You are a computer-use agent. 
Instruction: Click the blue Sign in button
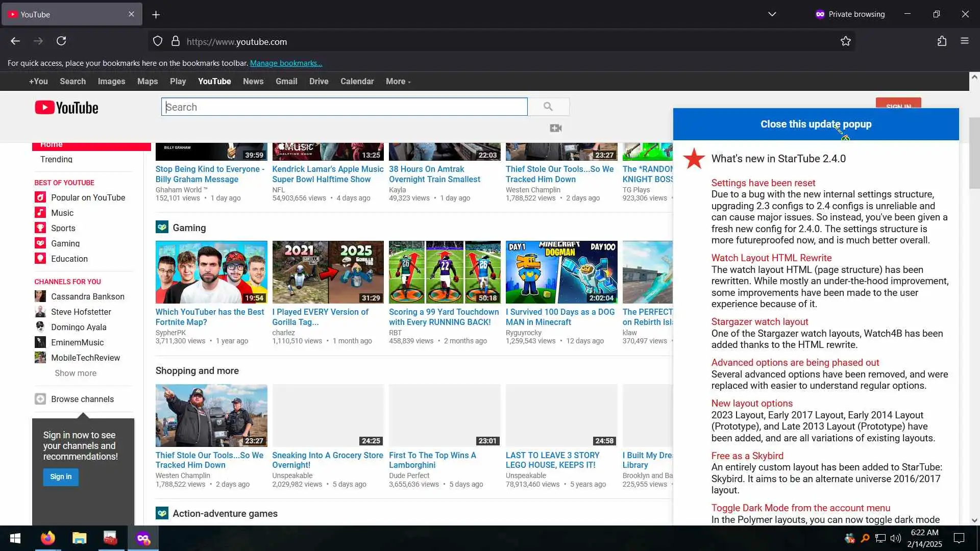61,477
